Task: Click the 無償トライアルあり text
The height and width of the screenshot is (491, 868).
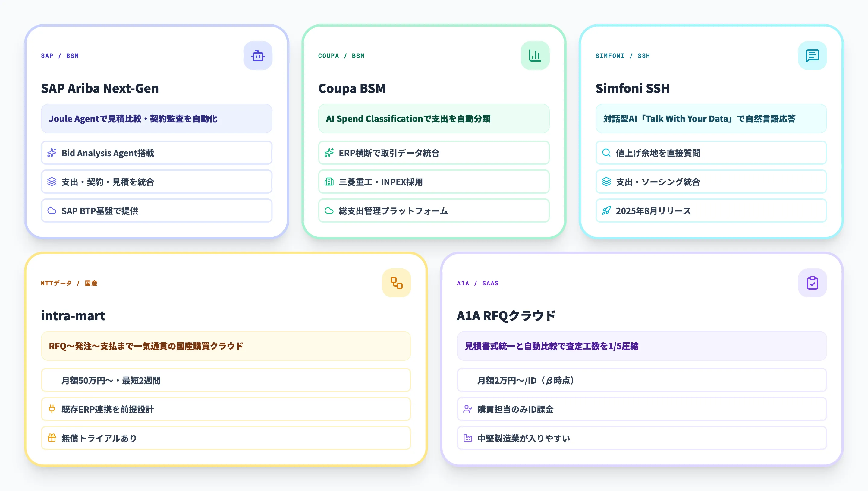Action: 99,439
